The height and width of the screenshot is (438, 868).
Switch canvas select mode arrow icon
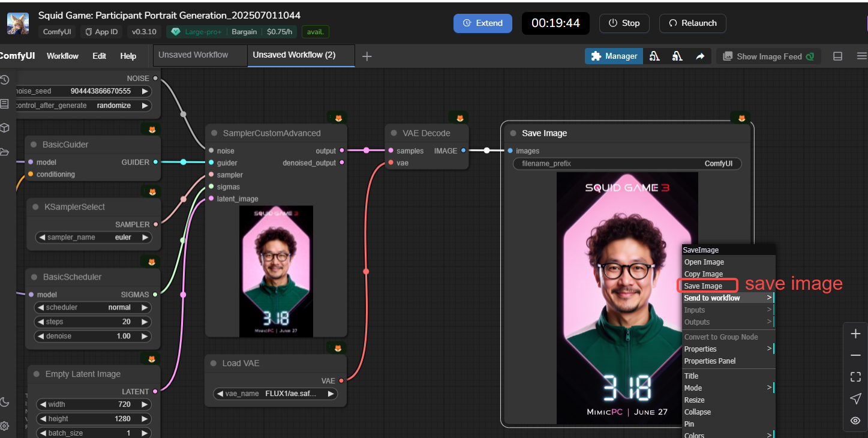point(855,398)
